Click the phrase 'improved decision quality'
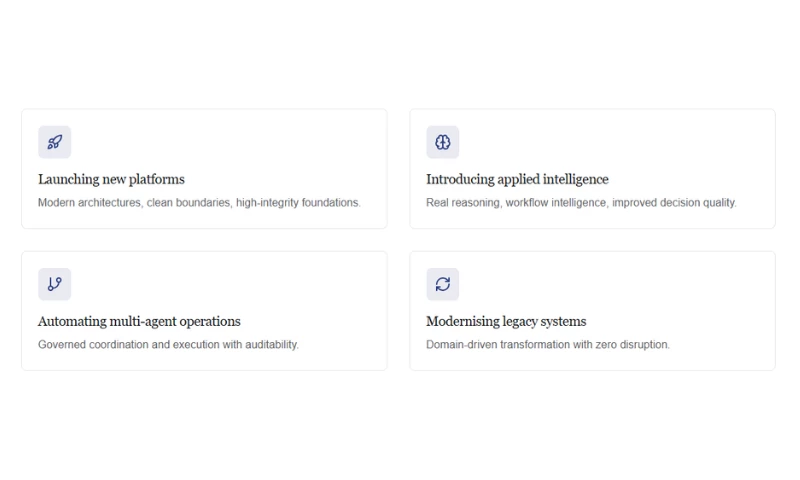 (674, 202)
